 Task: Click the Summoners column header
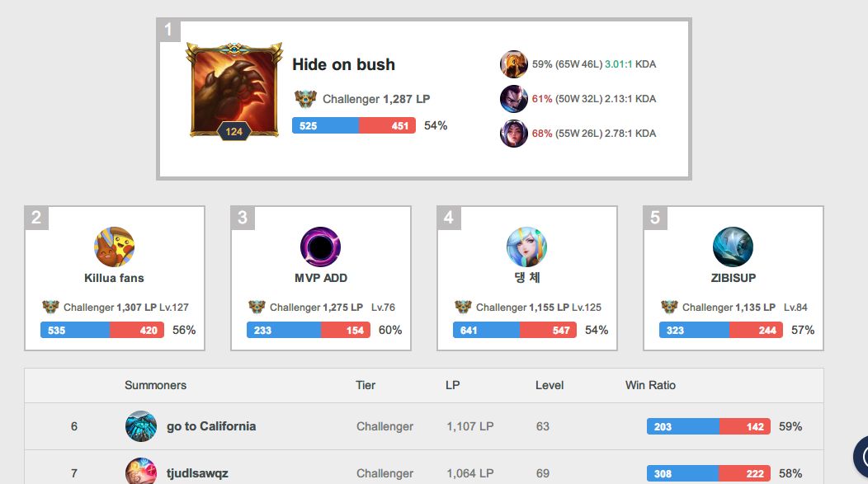pos(156,386)
